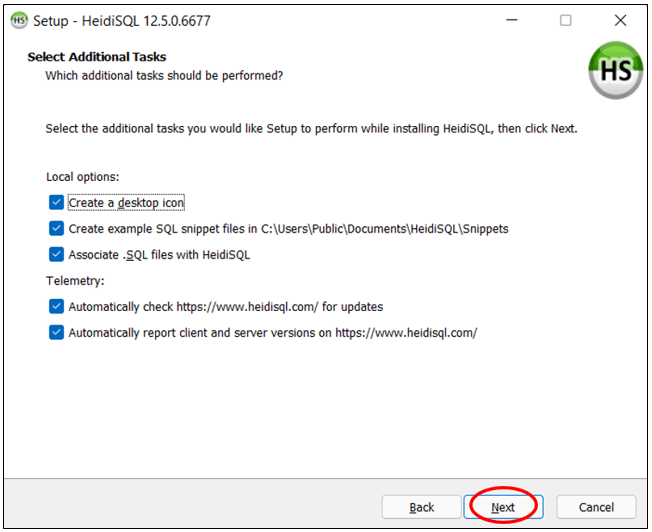Toggle the example SQL snippet files checkbox

click(x=56, y=228)
